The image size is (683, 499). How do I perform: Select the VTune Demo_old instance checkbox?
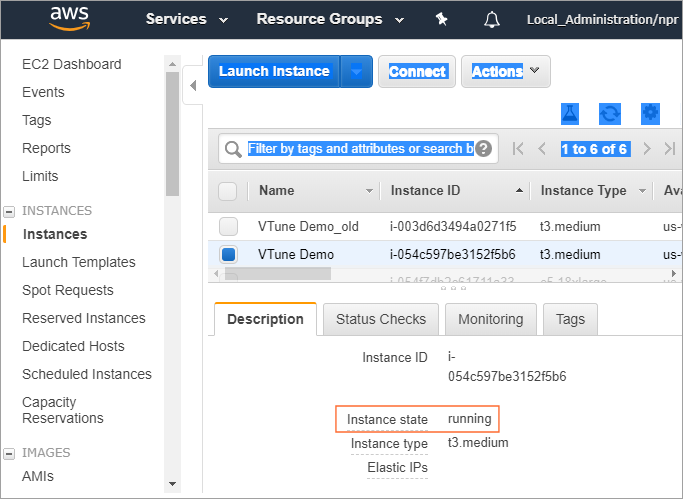click(x=228, y=226)
